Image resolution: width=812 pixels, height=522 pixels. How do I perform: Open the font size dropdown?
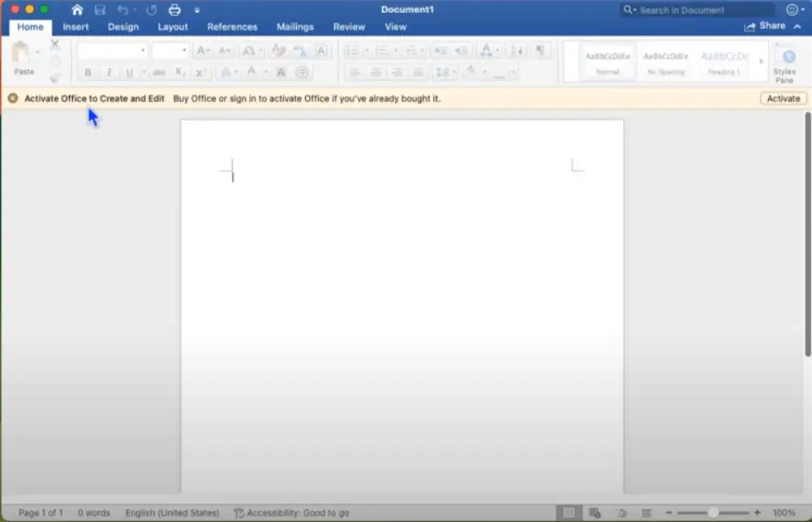(184, 50)
